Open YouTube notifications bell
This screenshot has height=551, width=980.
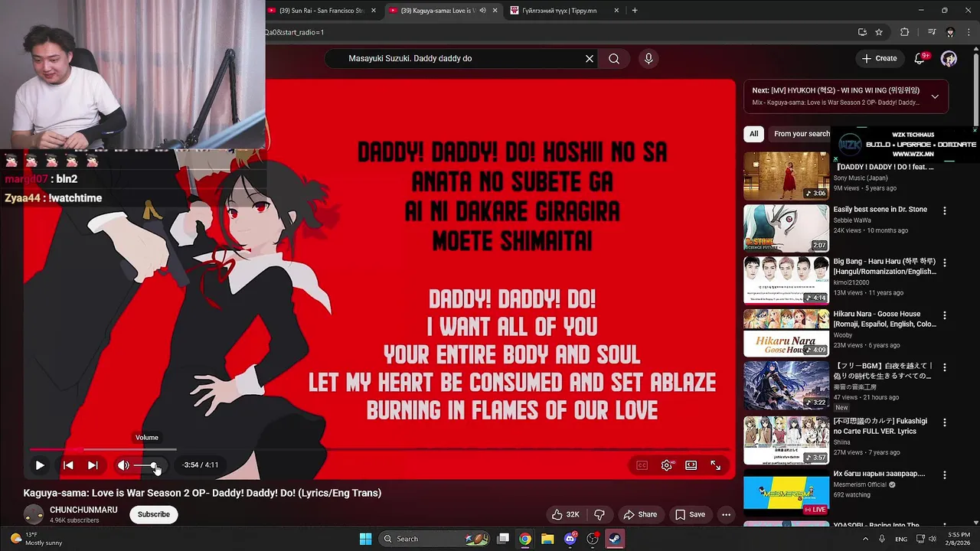click(x=920, y=58)
